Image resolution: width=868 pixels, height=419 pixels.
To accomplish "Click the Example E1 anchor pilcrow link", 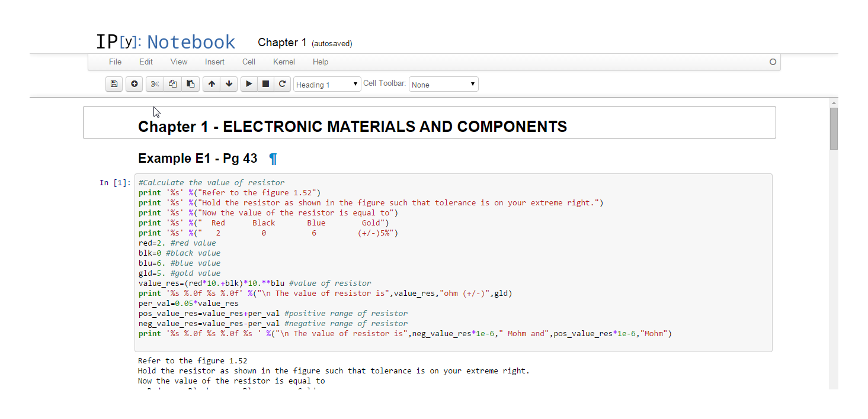I will click(x=273, y=159).
